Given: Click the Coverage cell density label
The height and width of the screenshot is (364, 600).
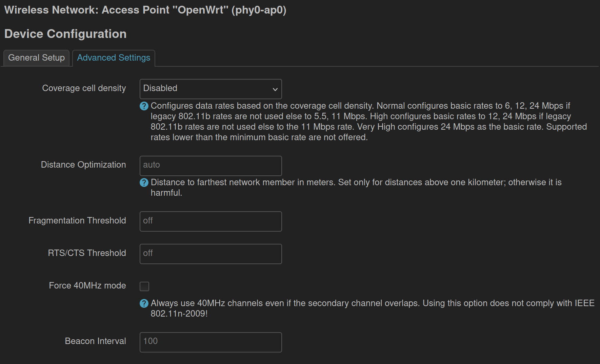Looking at the screenshot, I should point(84,88).
